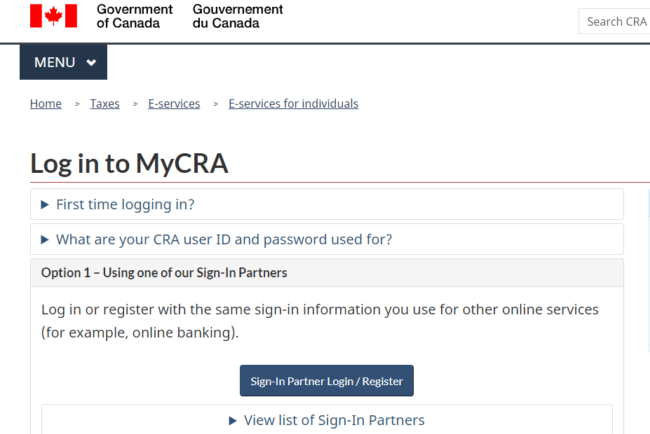The height and width of the screenshot is (434, 650).
Task: Focus the Search CRA input field
Action: (x=615, y=21)
